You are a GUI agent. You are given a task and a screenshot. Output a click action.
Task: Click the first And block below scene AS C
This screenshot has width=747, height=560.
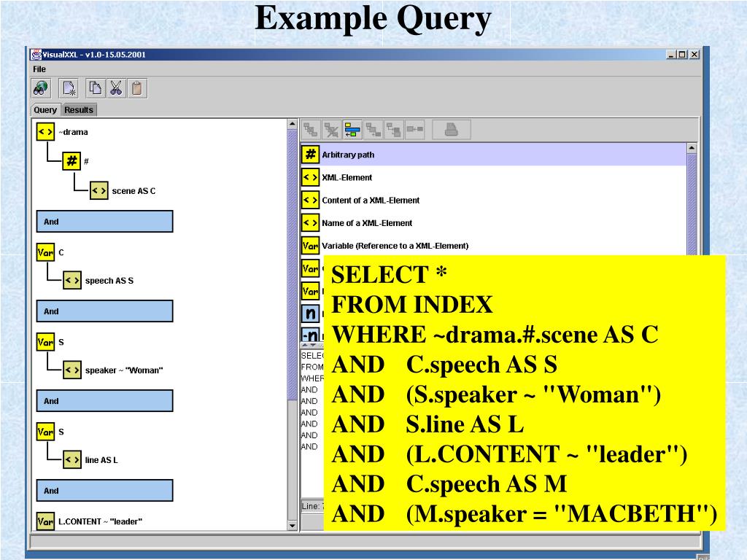105,222
